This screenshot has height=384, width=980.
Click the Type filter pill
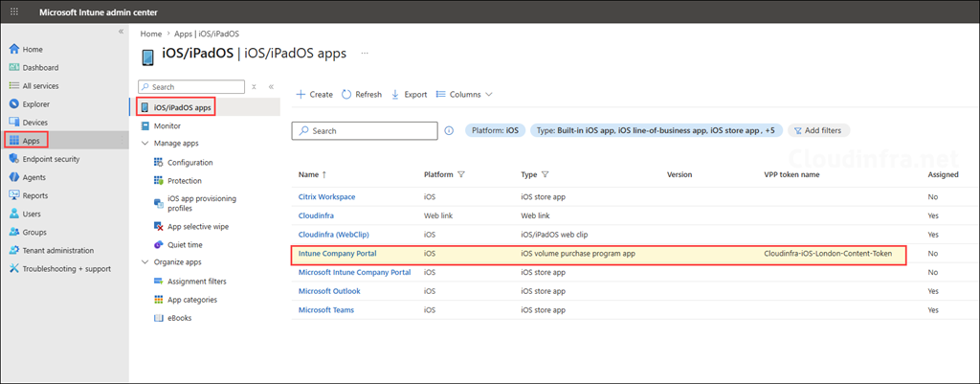coord(657,130)
